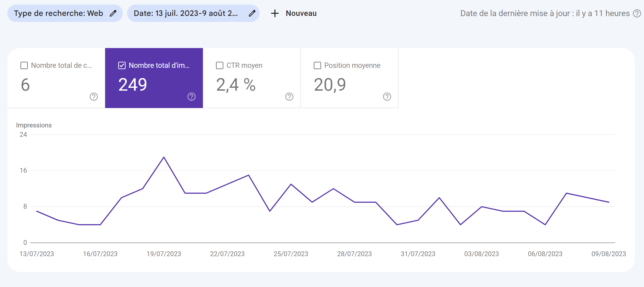This screenshot has width=644, height=287.
Task: Click the plus icon next to Nouveau
Action: (x=275, y=13)
